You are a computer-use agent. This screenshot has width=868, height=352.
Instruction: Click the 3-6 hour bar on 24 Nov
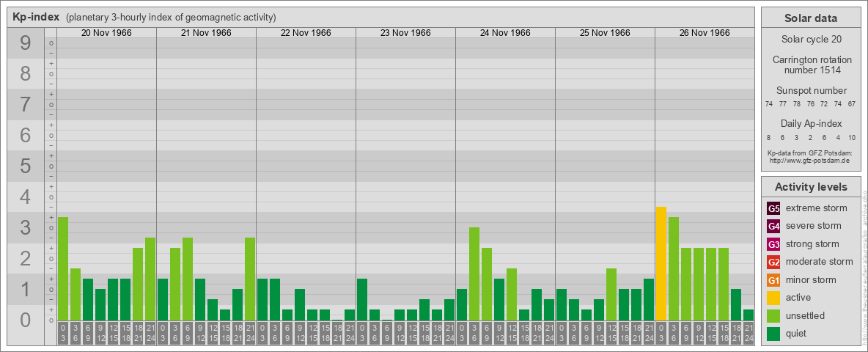[x=474, y=274]
